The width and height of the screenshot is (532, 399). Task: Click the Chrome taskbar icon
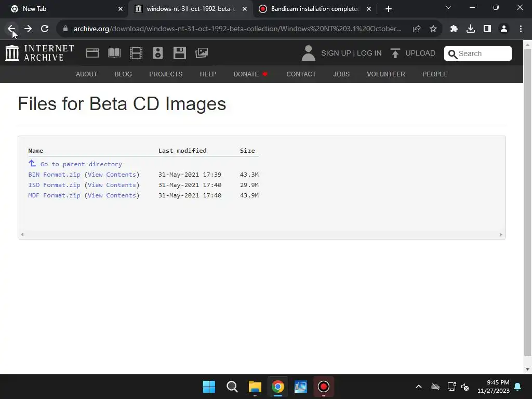tap(278, 387)
